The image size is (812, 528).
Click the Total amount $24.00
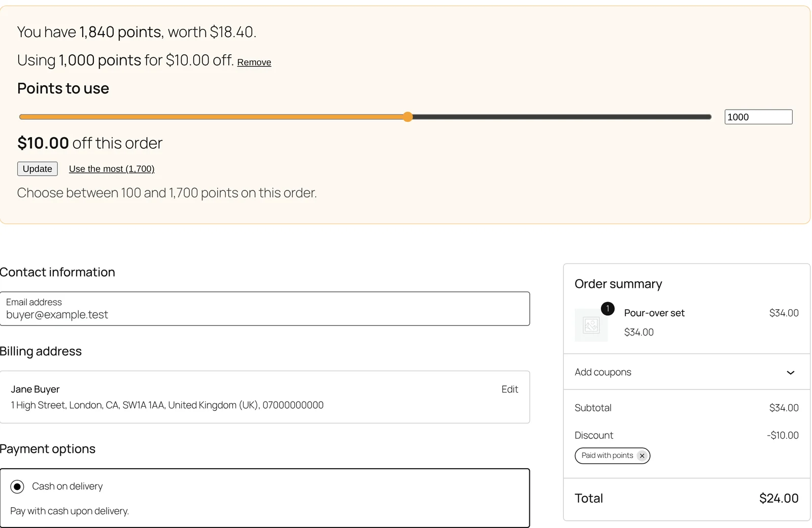779,499
